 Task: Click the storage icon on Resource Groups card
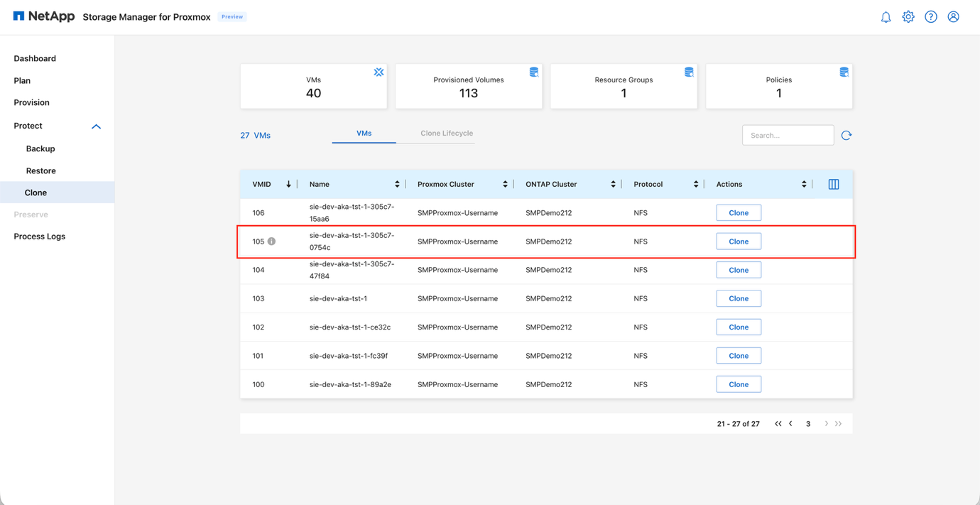[689, 72]
